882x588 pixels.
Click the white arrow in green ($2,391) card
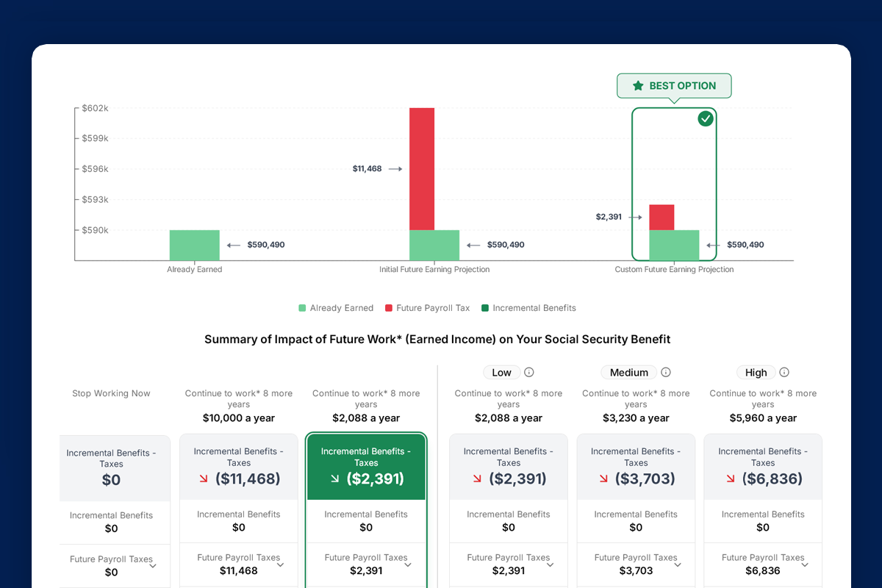pyautogui.click(x=334, y=479)
